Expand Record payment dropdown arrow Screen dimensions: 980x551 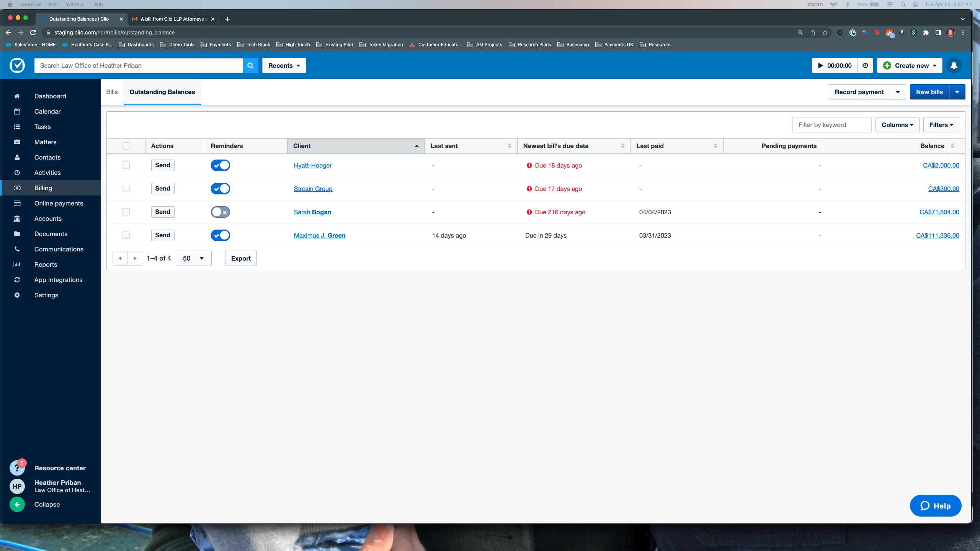898,92
